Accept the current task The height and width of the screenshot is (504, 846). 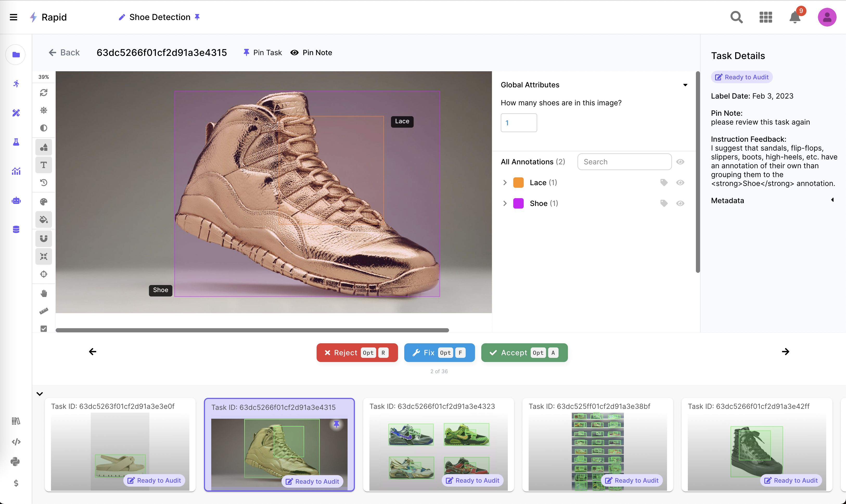(524, 353)
